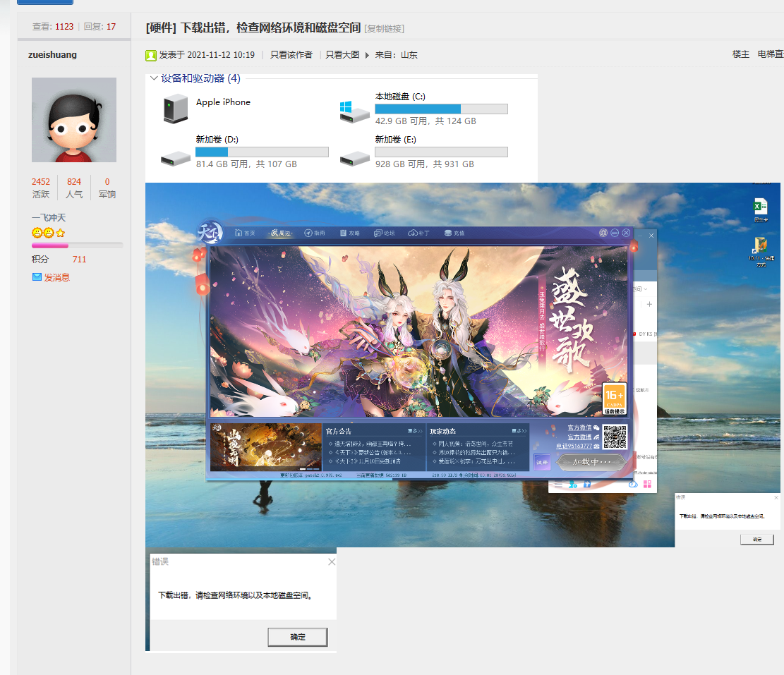
Task: Open the 新加卷 E: drive icon
Action: (354, 159)
